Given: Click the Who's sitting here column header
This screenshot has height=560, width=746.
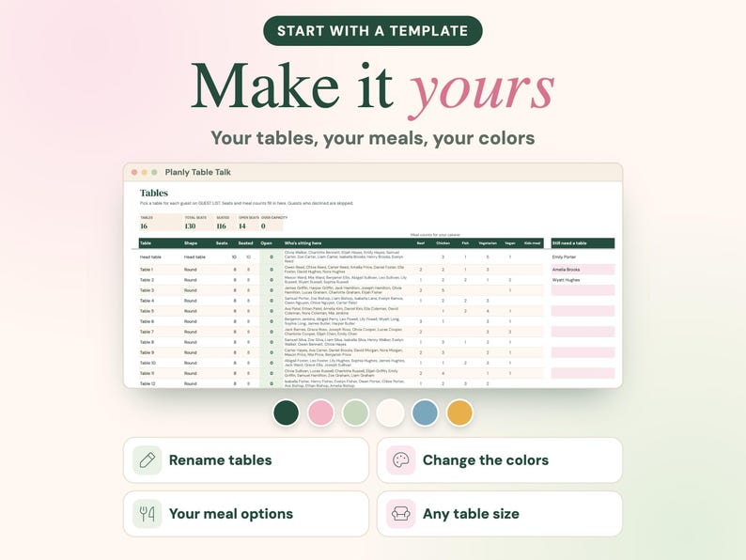Looking at the screenshot, I should pos(303,243).
